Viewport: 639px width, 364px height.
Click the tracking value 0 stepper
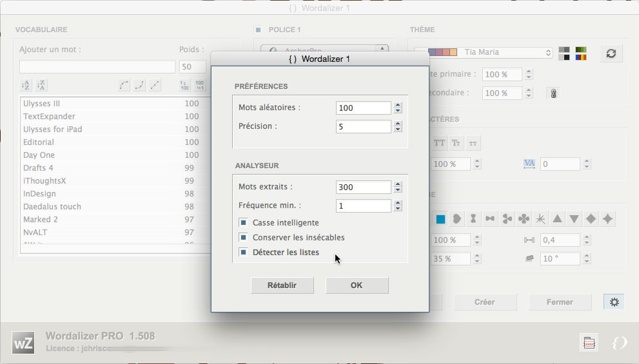587,164
